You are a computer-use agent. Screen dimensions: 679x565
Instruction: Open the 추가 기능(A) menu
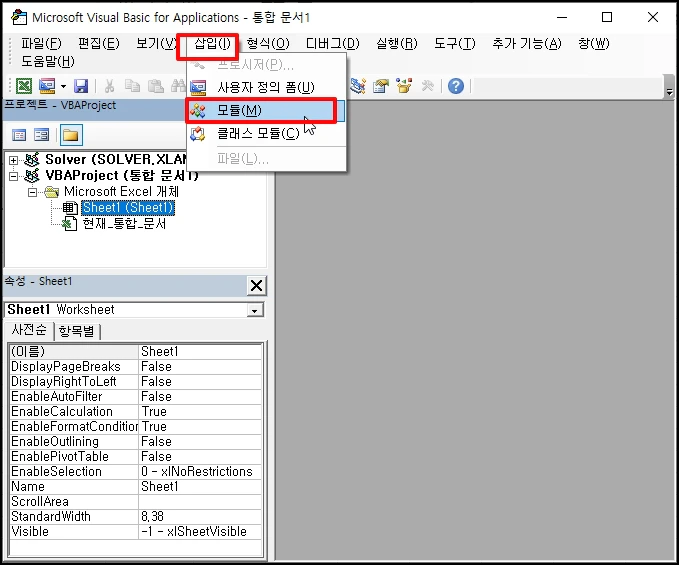coord(527,43)
